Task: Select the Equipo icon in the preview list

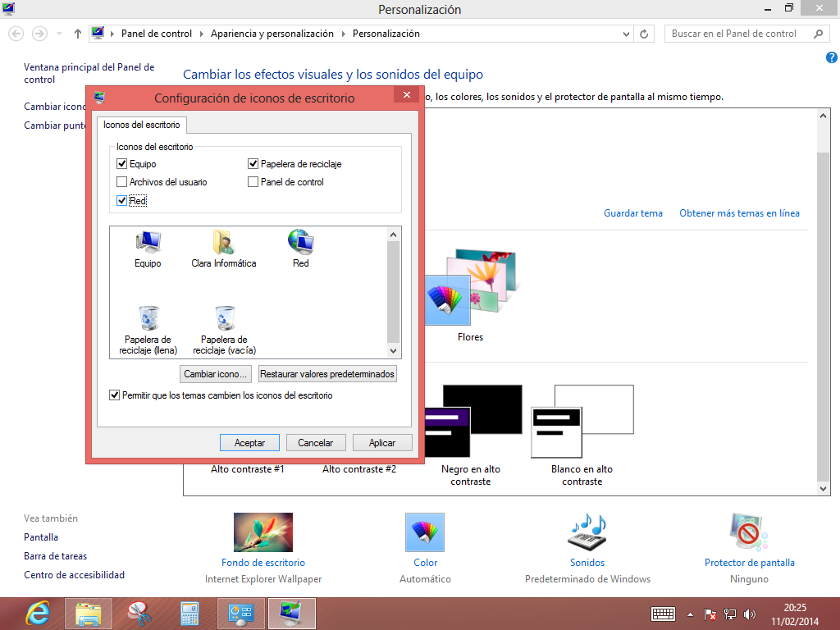Action: point(148,244)
